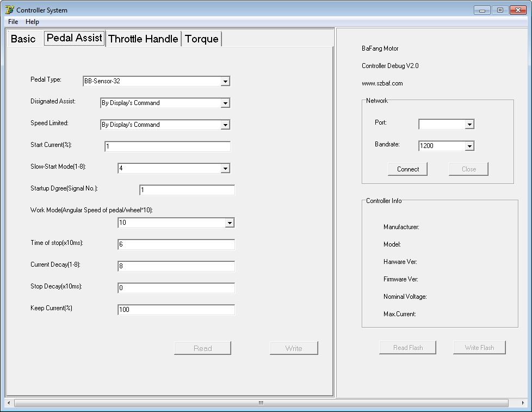Open the Help menu
This screenshot has height=412, width=532.
coord(32,22)
